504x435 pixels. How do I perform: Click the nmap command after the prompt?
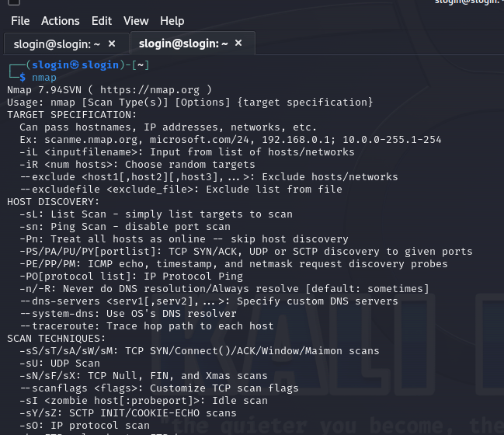pyautogui.click(x=44, y=78)
